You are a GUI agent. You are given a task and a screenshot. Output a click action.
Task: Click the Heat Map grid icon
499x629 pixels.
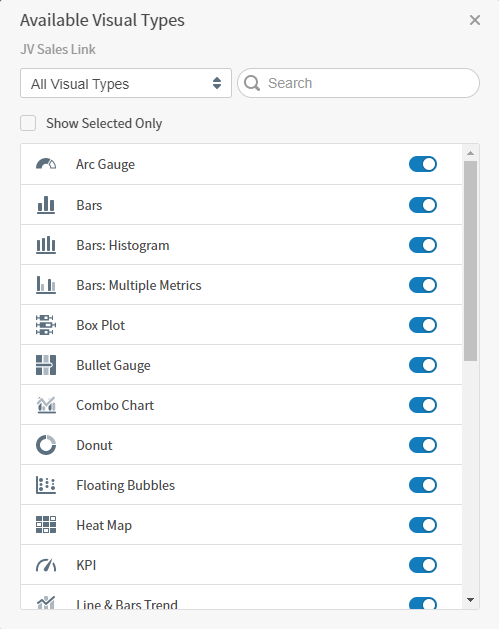[46, 525]
